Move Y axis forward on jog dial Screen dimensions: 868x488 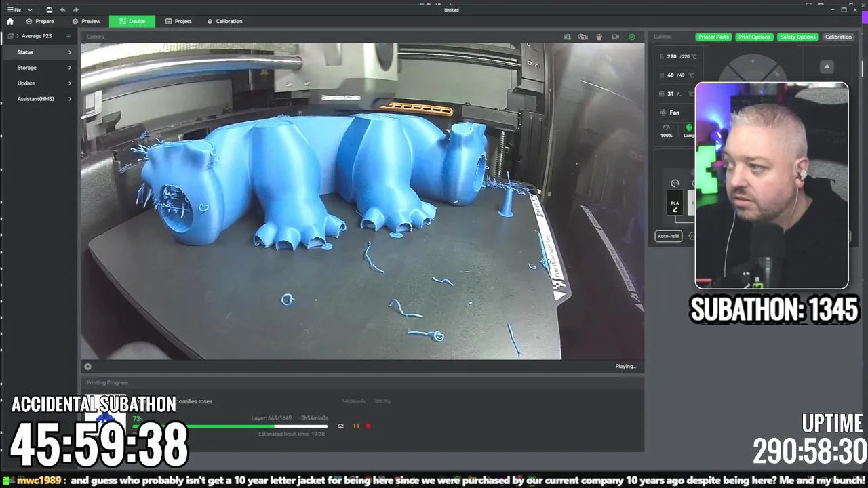[753, 62]
